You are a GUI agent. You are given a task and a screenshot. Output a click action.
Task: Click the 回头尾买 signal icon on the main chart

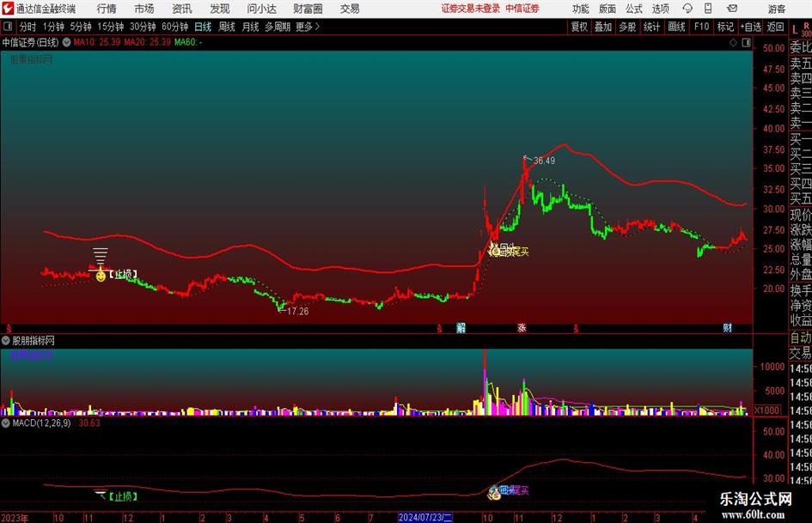click(x=496, y=251)
